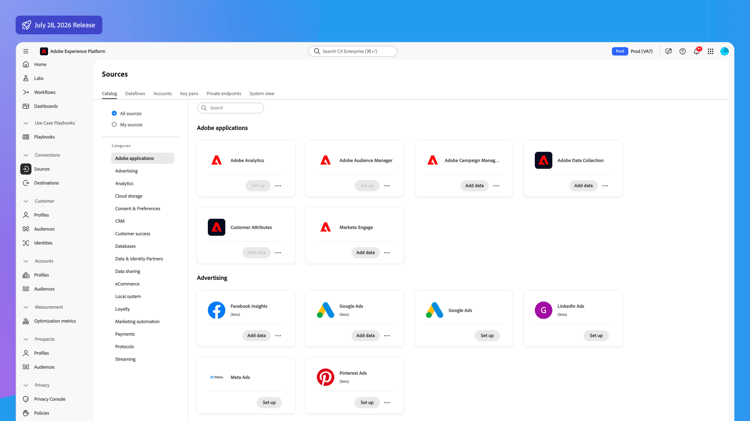Switch to the Key pairs tab

click(189, 93)
